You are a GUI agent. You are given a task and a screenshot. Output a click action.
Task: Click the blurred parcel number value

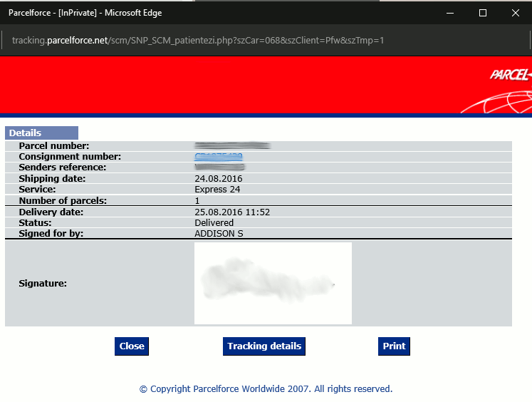click(232, 145)
